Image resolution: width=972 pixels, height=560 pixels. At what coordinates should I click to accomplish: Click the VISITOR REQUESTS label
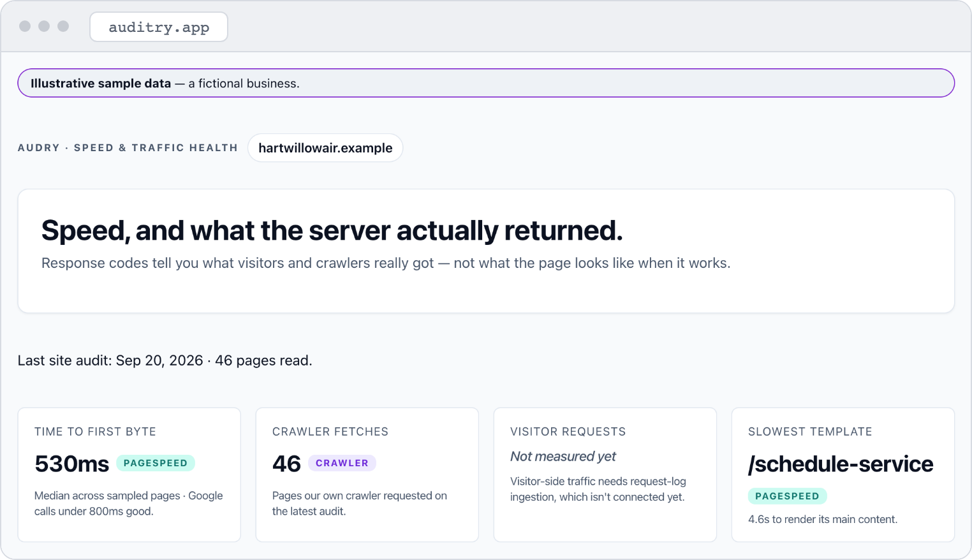coord(568,432)
